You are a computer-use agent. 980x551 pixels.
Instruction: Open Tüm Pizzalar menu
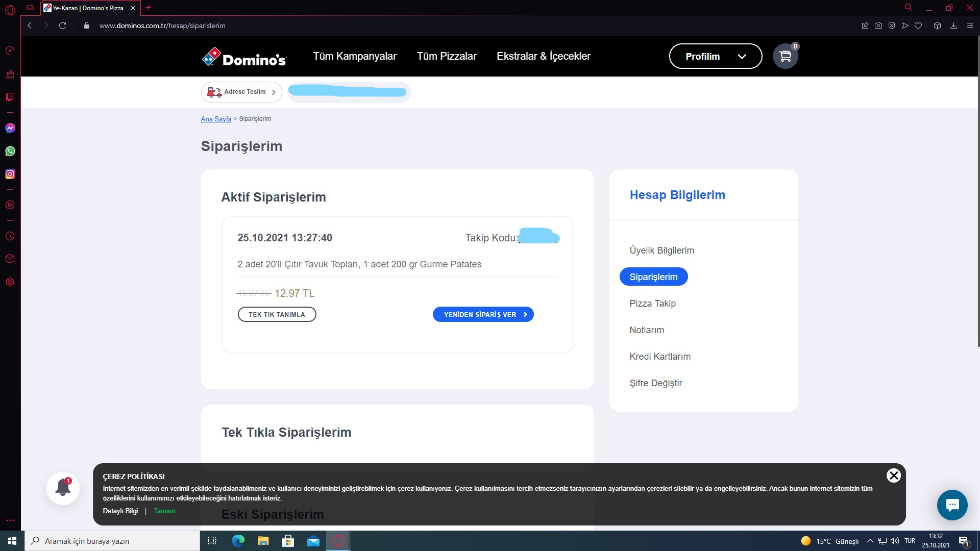click(447, 56)
